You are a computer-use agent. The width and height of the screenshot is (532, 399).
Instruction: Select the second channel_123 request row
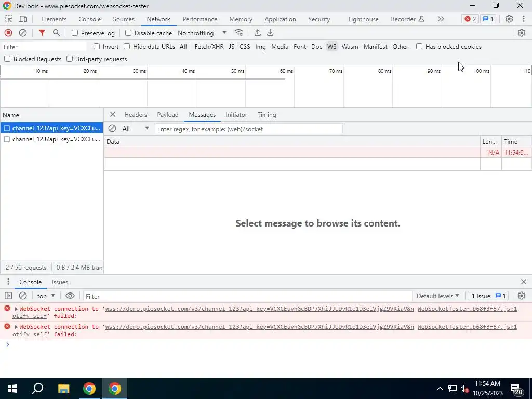point(51,139)
